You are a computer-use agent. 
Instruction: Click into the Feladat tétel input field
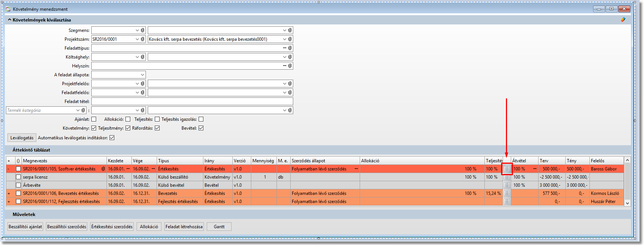(x=192, y=102)
